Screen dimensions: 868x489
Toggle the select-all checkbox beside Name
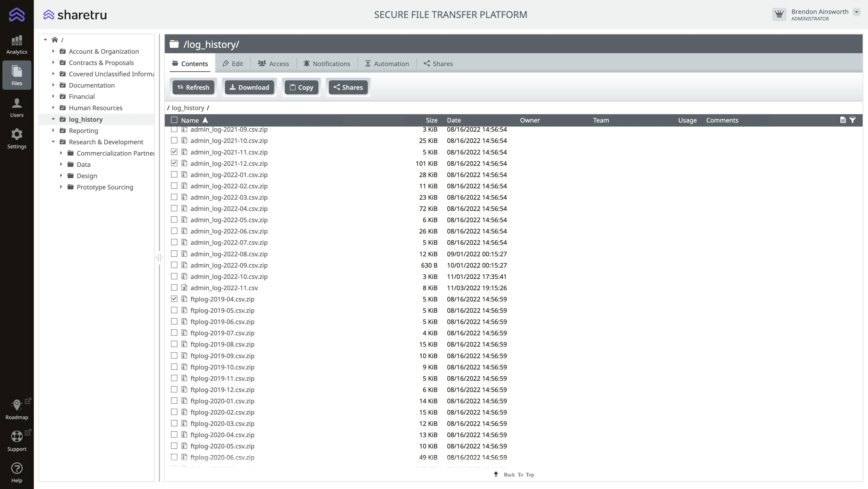pyautogui.click(x=174, y=120)
